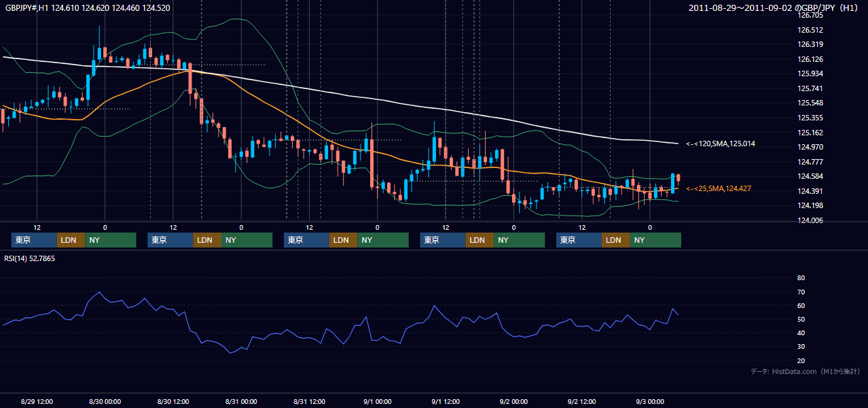Select the 25 SMA 124.427 label
Viewport: 868px width, 408px height.
[719, 188]
